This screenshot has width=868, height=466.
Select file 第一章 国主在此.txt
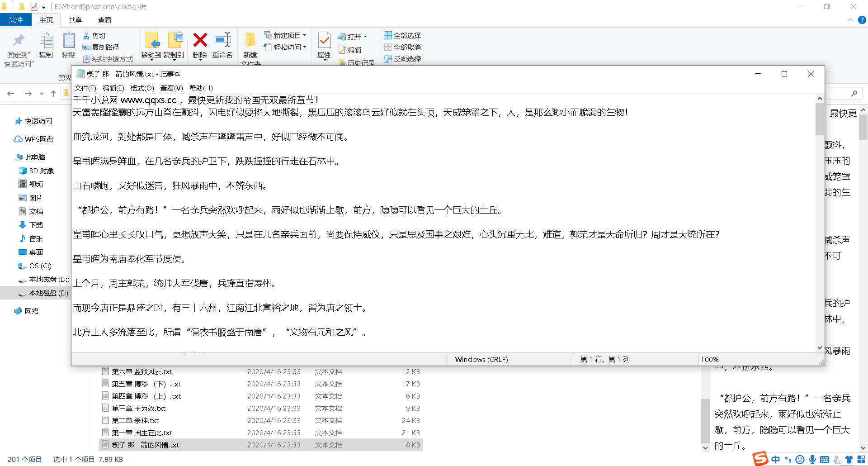coord(142,433)
